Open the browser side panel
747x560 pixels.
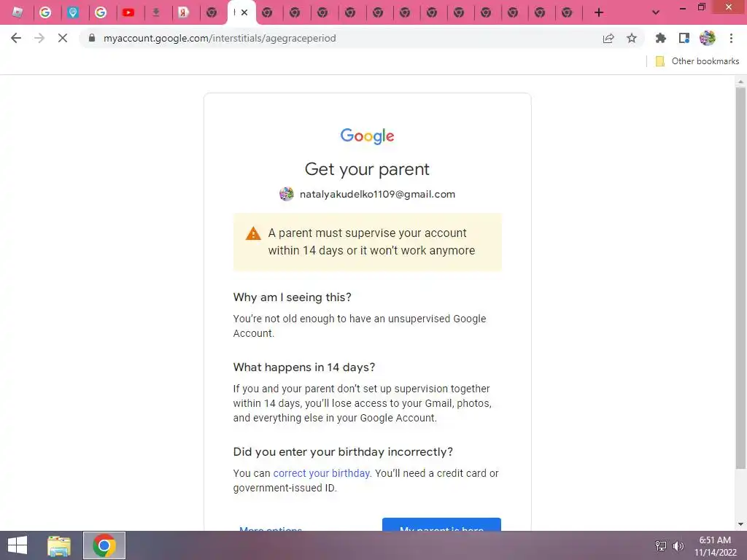tap(684, 38)
